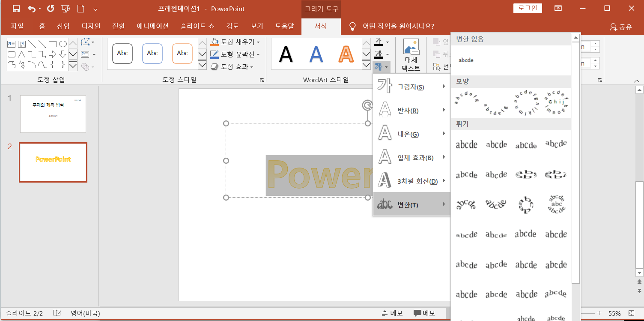Choose the scribble freehand shape
Viewport: 644px width, 321px height.
(22, 65)
